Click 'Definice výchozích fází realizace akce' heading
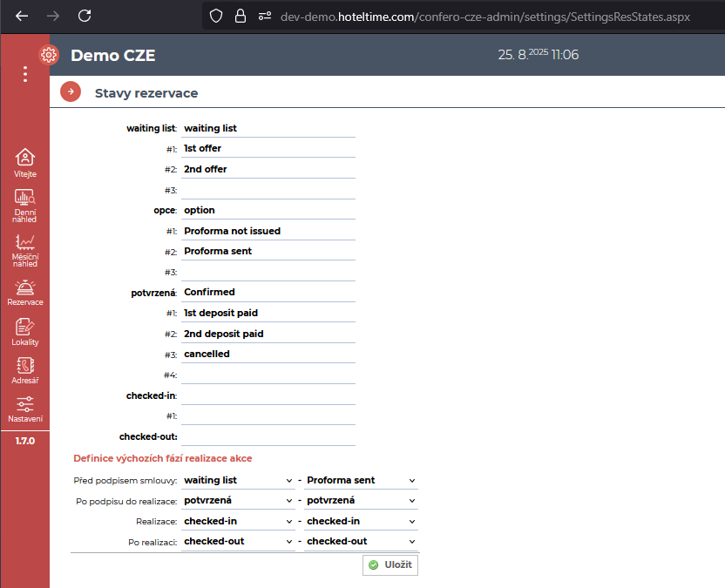The image size is (725, 588). (x=163, y=458)
